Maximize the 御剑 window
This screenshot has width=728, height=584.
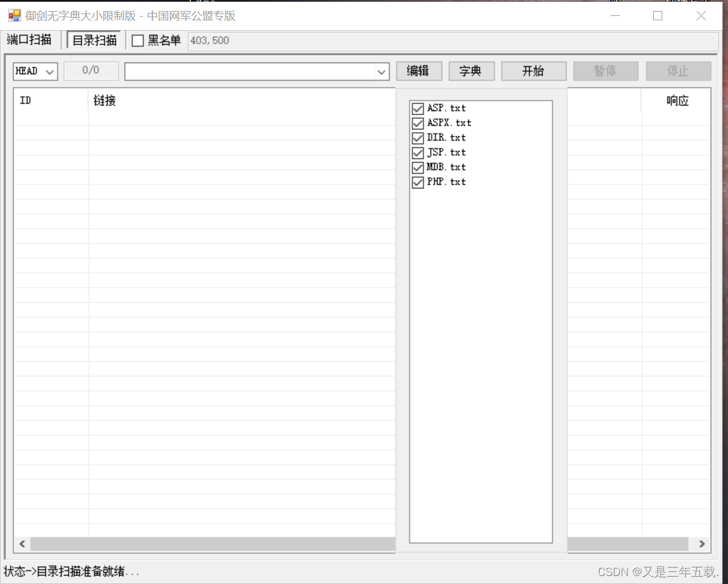(657, 16)
